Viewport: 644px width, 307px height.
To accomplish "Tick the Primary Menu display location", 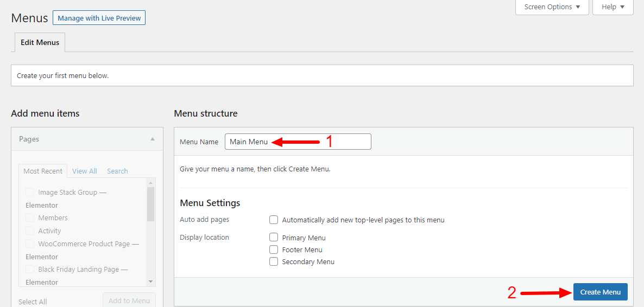I will click(274, 237).
